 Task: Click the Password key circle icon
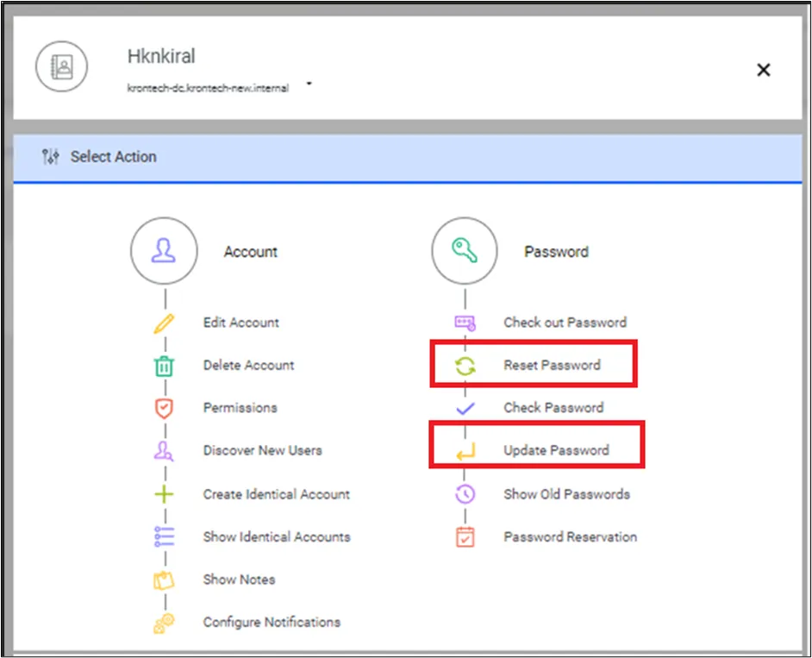pyautogui.click(x=465, y=251)
